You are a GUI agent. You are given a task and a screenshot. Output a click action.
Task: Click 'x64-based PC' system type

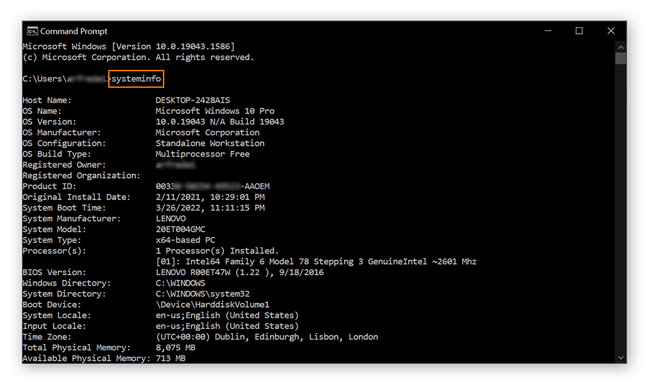[185, 240]
